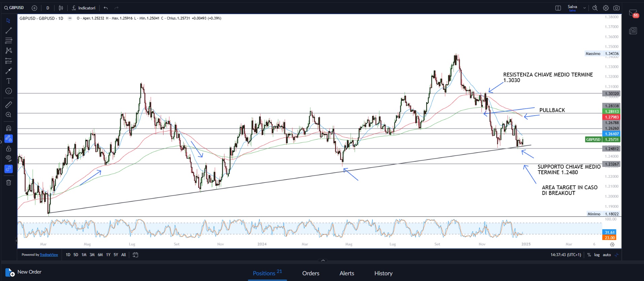Open the TradingView link
This screenshot has width=644, height=281.
[x=49, y=255]
